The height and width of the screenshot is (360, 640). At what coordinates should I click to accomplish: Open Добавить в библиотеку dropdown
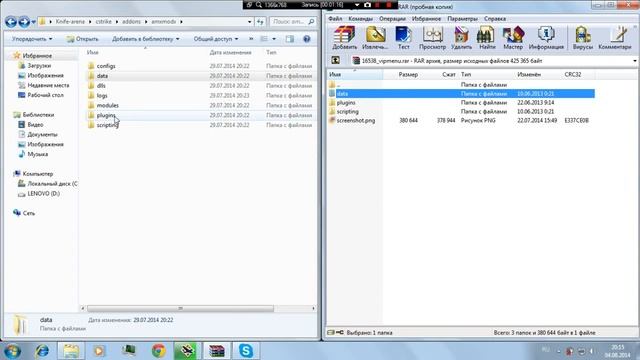pos(145,39)
